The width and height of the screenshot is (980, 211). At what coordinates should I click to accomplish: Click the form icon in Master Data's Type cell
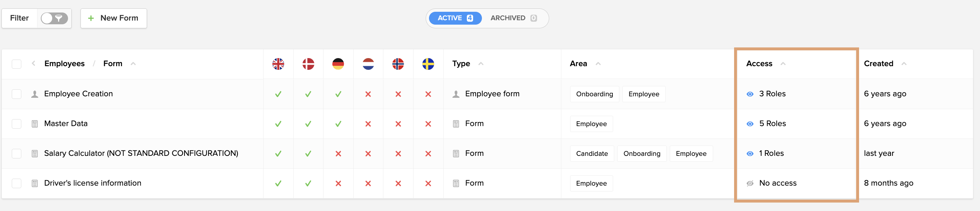point(456,124)
